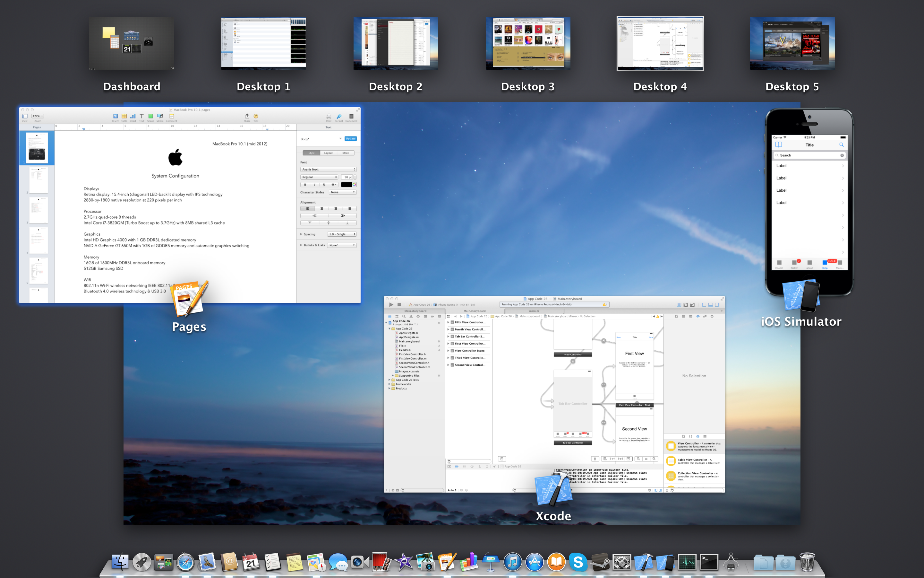Expand the Frameworks folder in Xcode navigator

(389, 384)
